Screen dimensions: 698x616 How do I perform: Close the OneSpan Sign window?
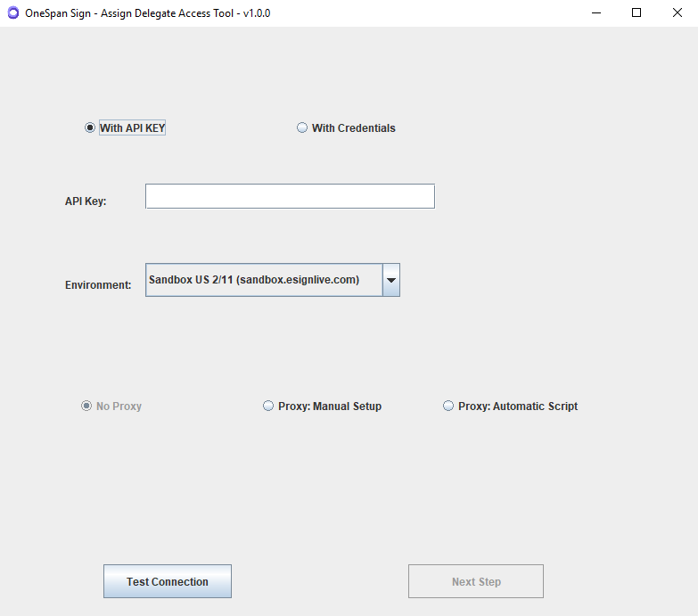point(677,12)
